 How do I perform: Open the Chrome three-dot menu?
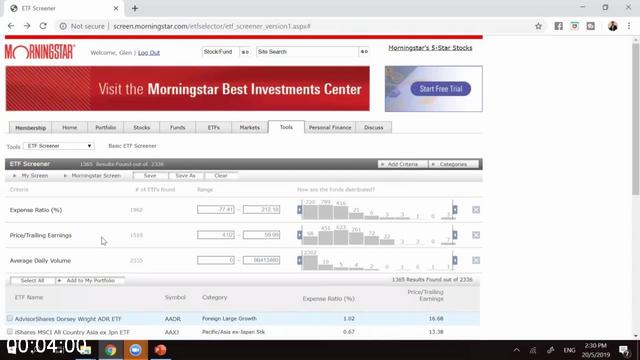pyautogui.click(x=629, y=26)
